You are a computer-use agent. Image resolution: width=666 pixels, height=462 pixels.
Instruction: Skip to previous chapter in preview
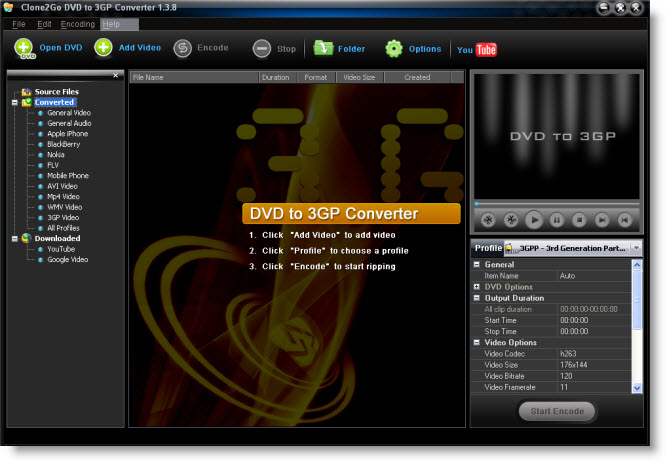point(624,220)
